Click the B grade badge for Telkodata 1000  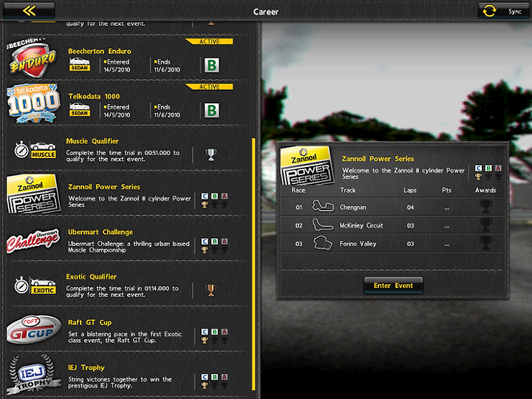pyautogui.click(x=212, y=110)
